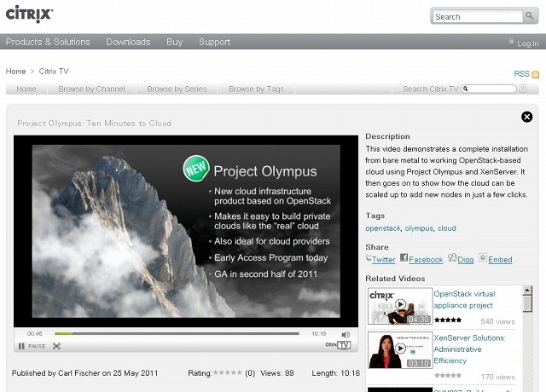This screenshot has height=392, width=546.
Task: Click the video player frame
Action: [186, 231]
